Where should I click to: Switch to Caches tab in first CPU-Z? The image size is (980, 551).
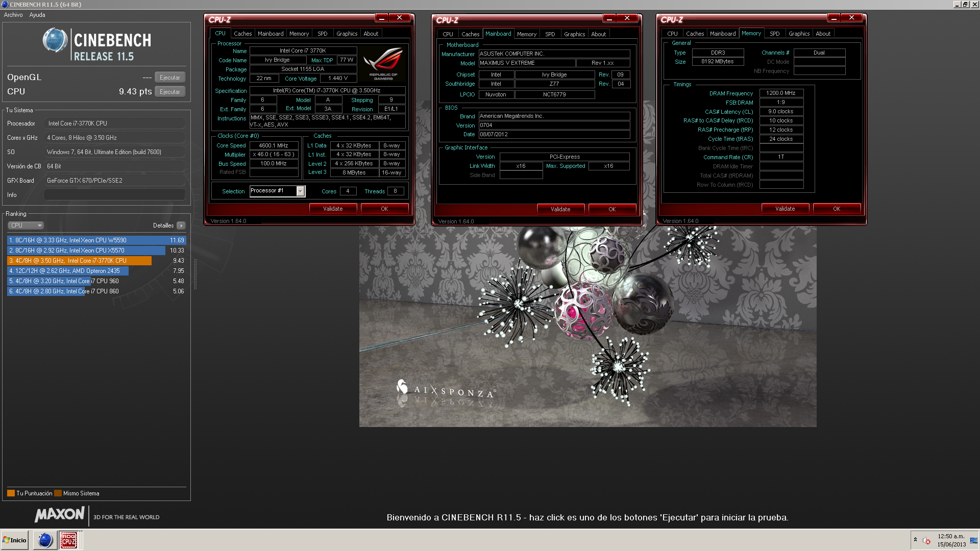click(243, 34)
